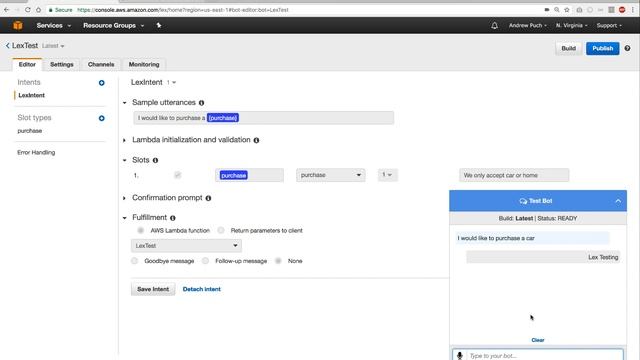Expand the Confirmation prompt section
This screenshot has width=640, height=360.
pyautogui.click(x=124, y=198)
